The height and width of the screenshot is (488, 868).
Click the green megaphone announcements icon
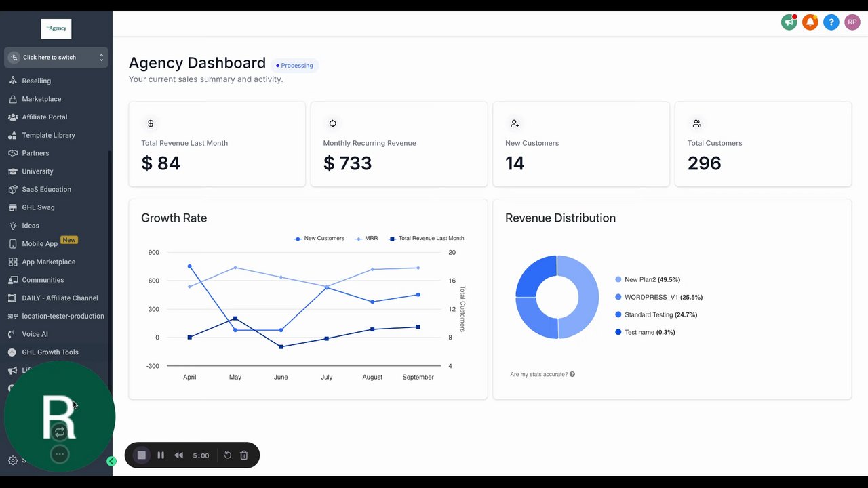point(789,22)
